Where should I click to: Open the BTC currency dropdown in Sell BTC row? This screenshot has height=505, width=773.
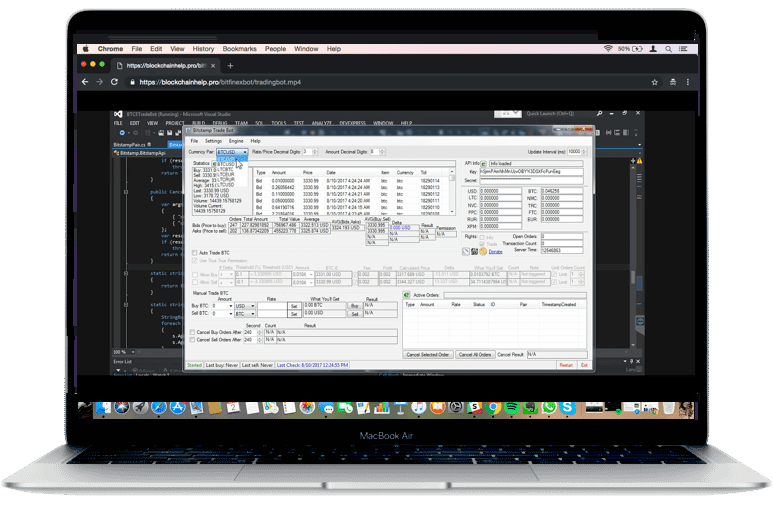[x=245, y=314]
